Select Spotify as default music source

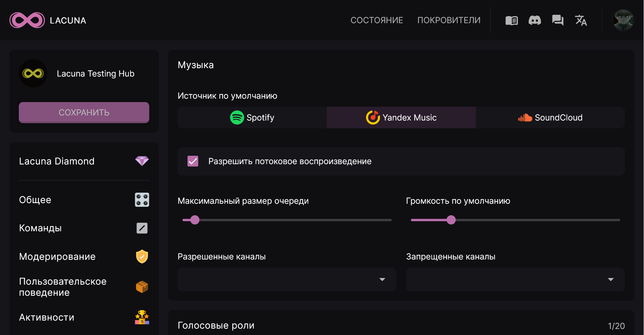252,117
